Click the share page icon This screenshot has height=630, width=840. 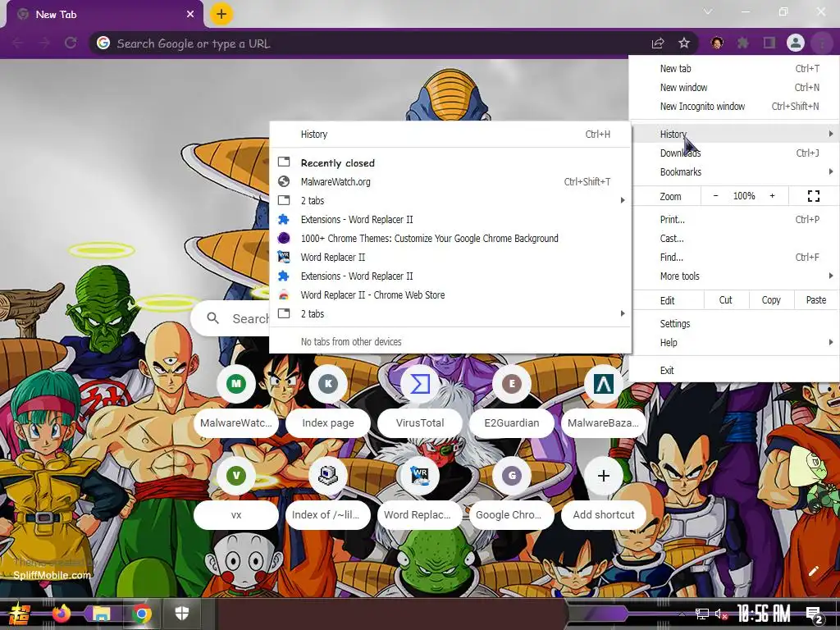(x=658, y=43)
